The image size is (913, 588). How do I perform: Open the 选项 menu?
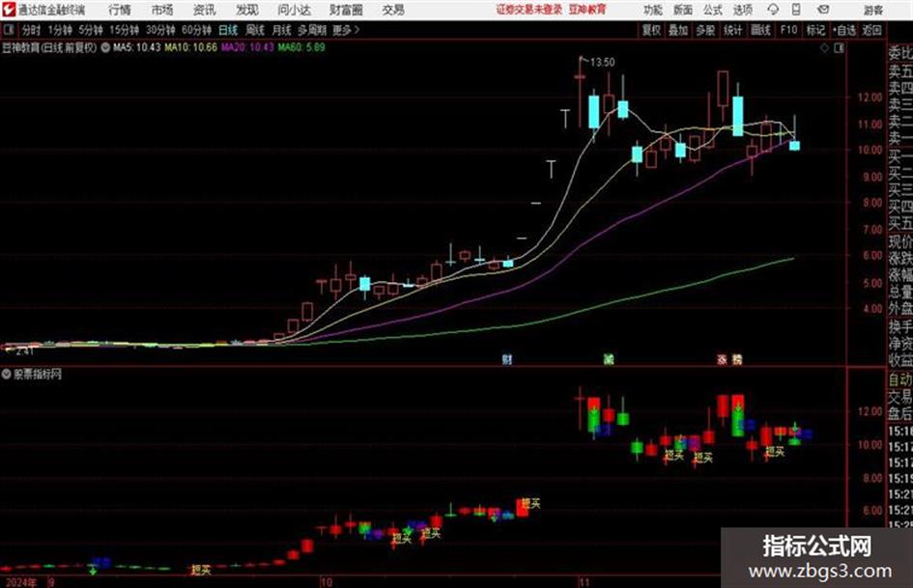742,10
